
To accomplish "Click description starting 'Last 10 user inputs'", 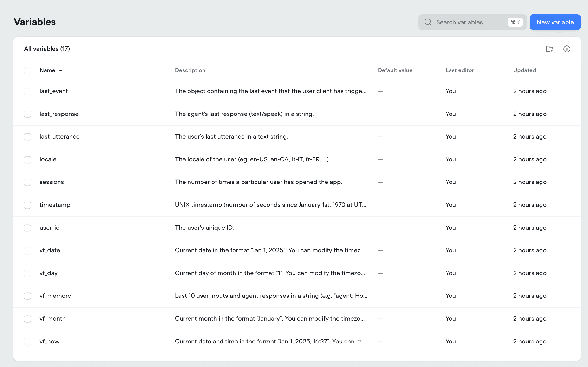I will pos(271,296).
